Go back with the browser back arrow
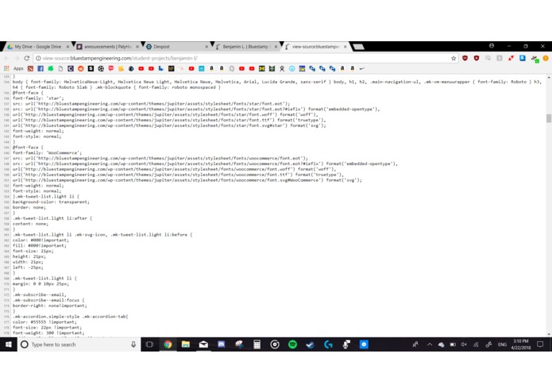The width and height of the screenshot is (552, 392). (6, 58)
